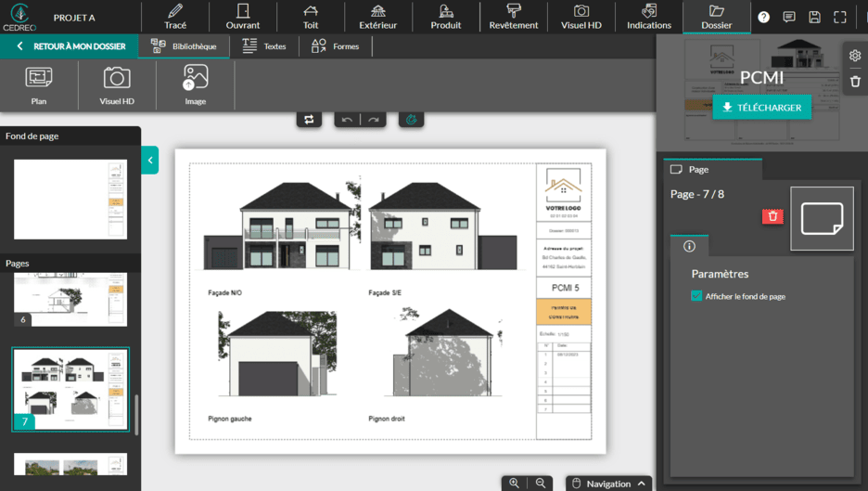Open the Revêtement coverings menu
Viewport: 868px width, 491px height.
513,17
